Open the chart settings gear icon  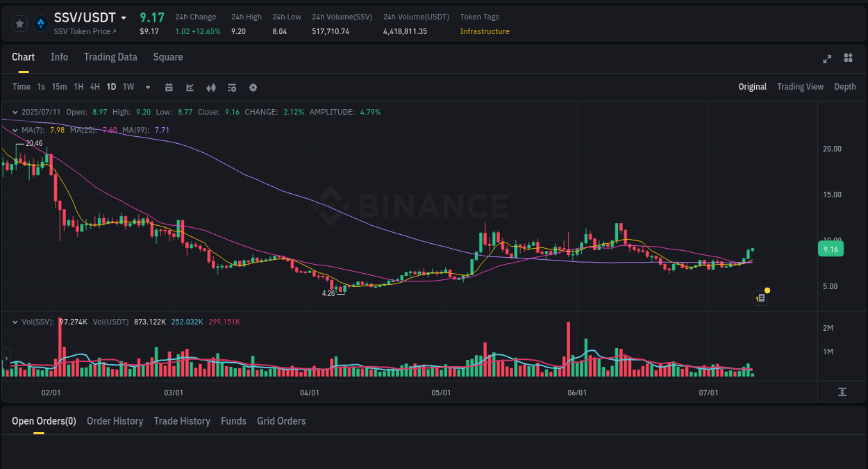[x=253, y=87]
